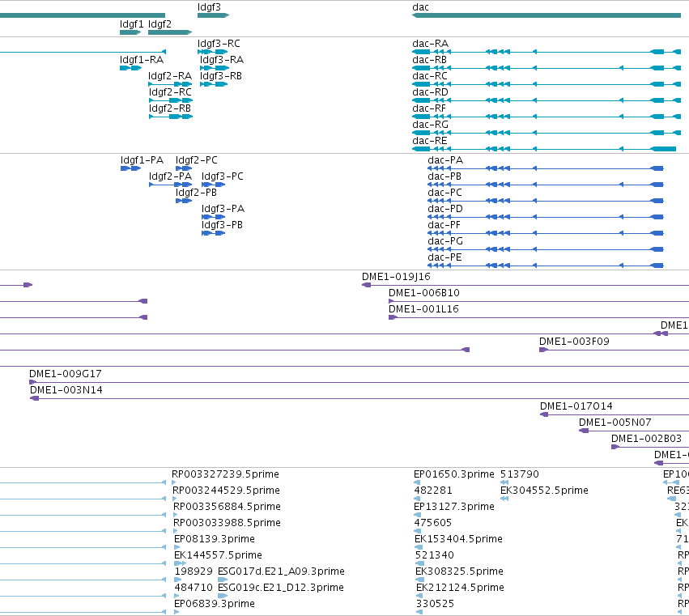Screen dimensions: 689x616
Task: Select EST EK144557.5prime
Action: [x=181, y=563]
